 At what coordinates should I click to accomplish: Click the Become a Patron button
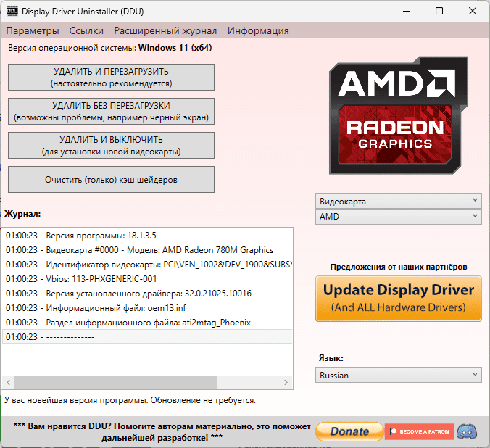click(420, 431)
